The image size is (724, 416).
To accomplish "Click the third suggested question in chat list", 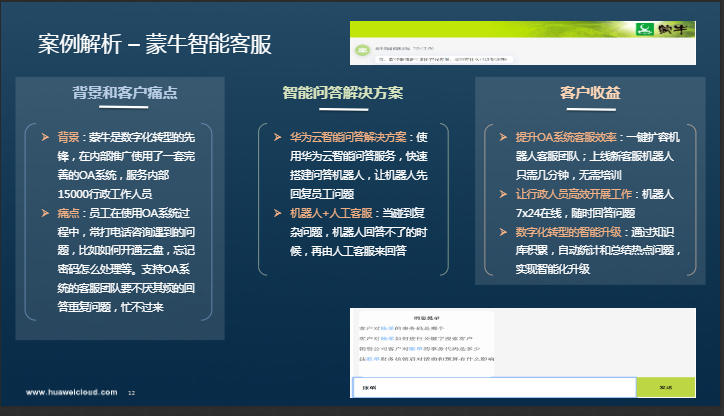I will click(x=420, y=349).
